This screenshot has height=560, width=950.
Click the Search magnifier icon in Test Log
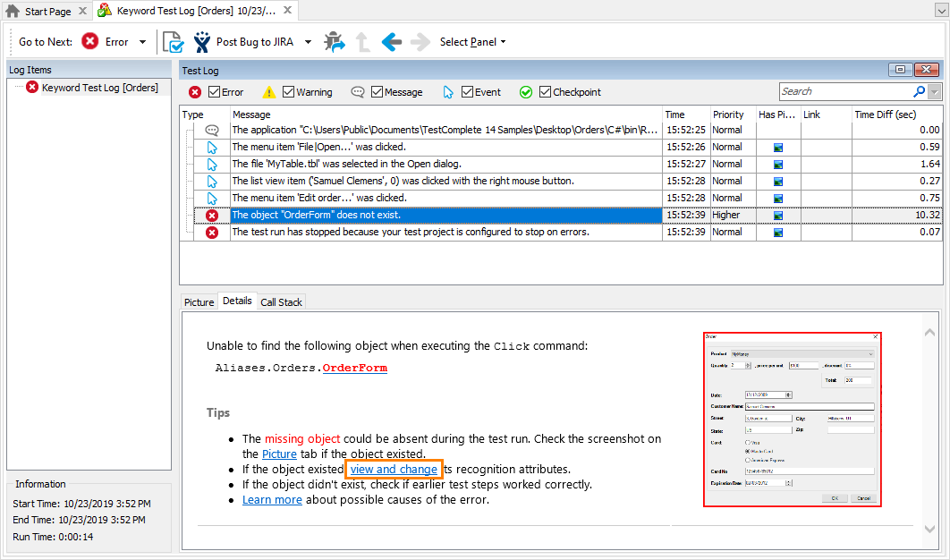[920, 90]
